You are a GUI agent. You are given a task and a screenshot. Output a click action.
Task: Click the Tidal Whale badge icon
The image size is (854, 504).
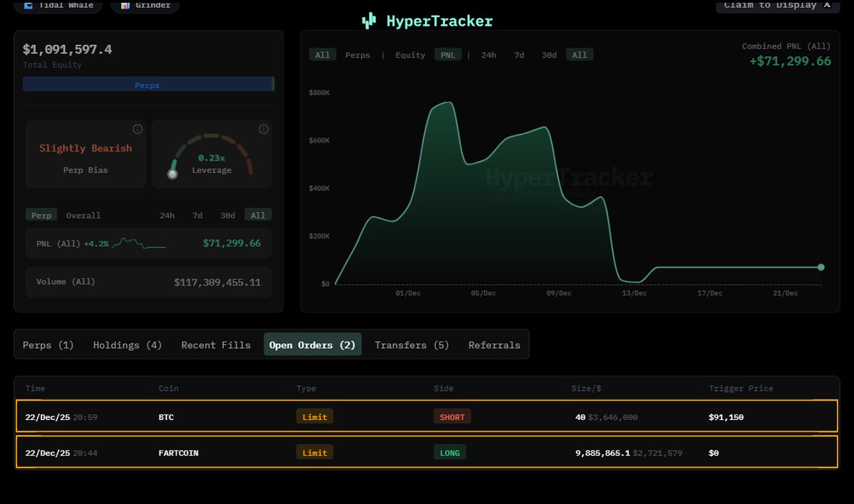click(28, 5)
